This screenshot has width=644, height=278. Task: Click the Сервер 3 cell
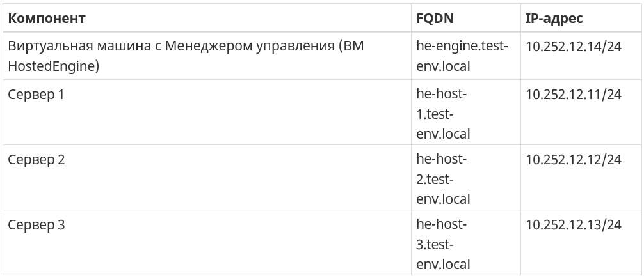coord(207,242)
